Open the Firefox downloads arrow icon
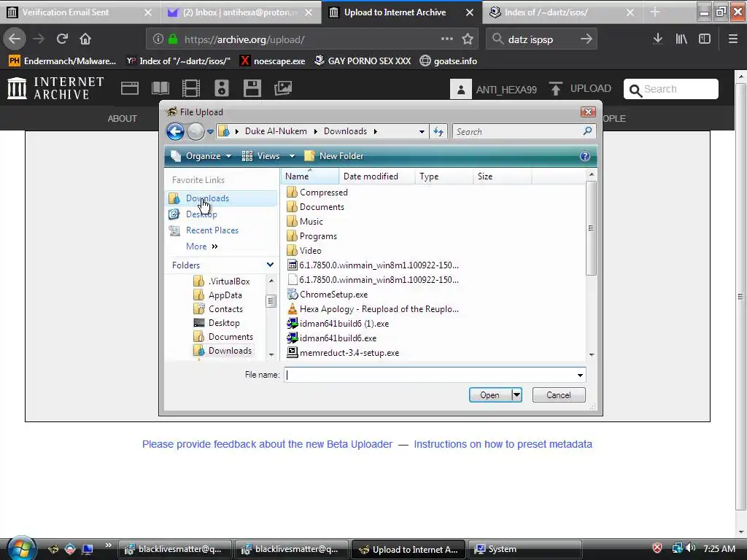Viewport: 747px width, 560px height. [x=657, y=39]
